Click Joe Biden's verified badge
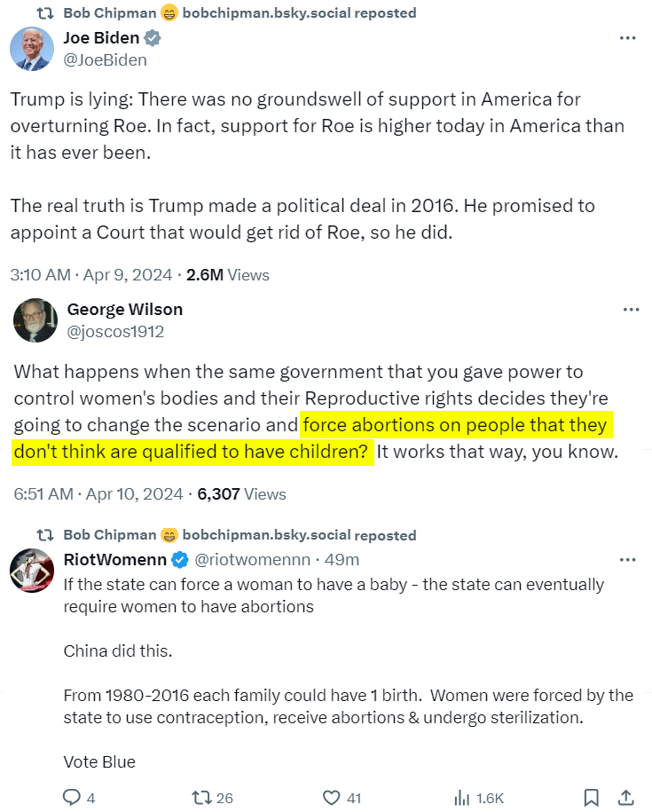Viewport: 652px width, 812px height. coord(153,38)
